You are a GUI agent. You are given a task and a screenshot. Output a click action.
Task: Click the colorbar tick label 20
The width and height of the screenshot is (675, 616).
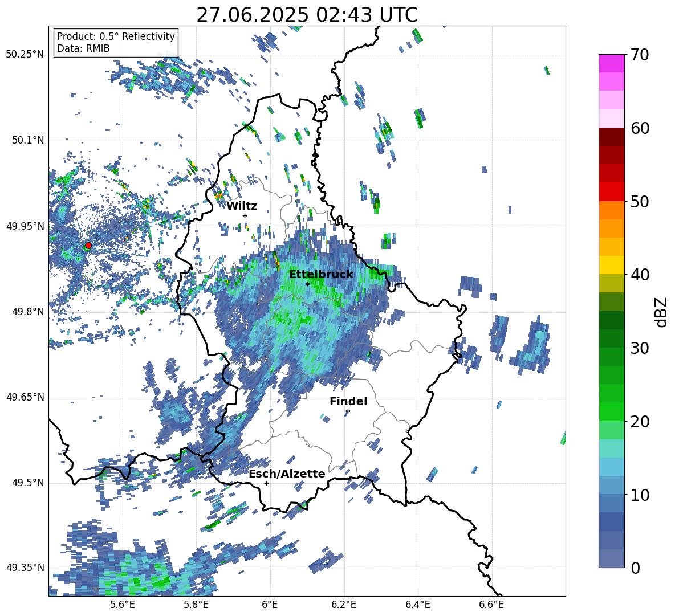tap(640, 421)
